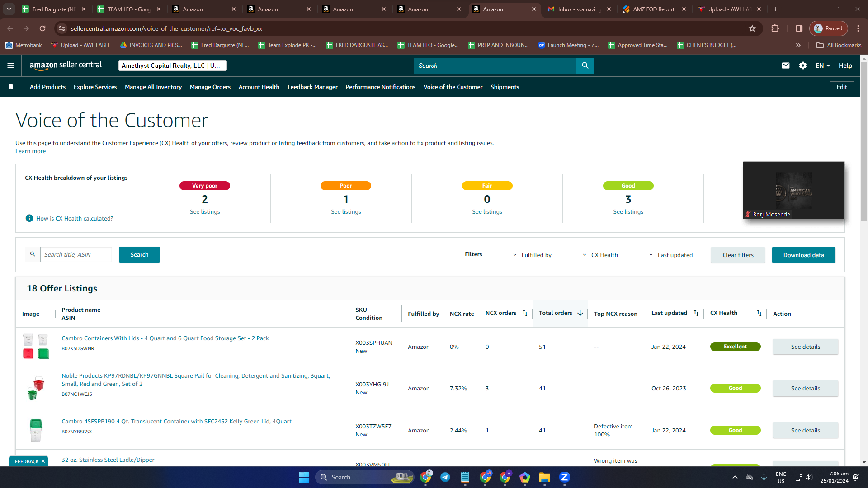
Task: Click the taskbar Search box
Action: click(x=364, y=477)
